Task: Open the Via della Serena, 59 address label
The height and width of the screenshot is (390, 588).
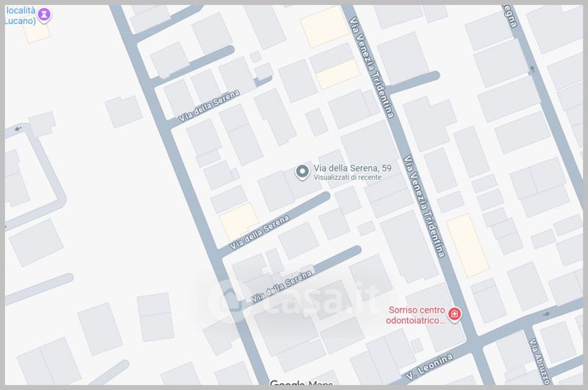Action: pyautogui.click(x=353, y=169)
